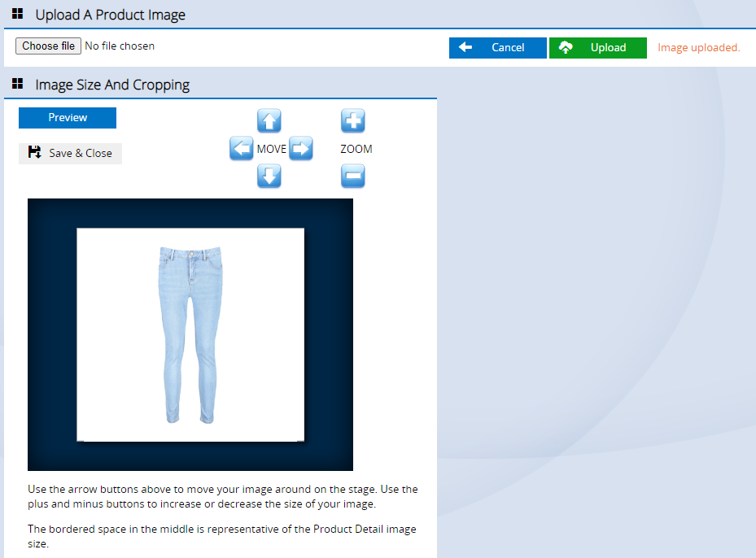Zoom in with the plus button
The image size is (756, 558).
click(x=353, y=120)
